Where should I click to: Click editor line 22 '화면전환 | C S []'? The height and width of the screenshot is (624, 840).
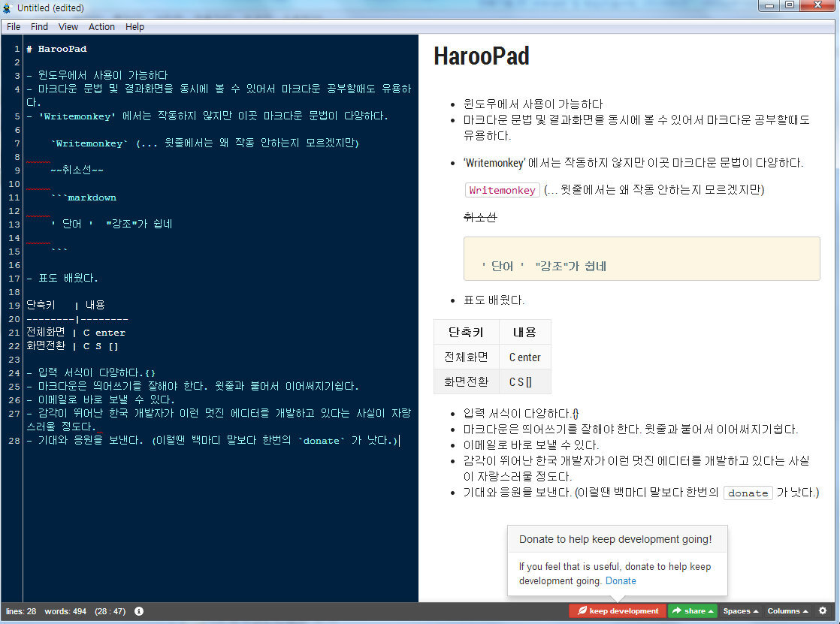click(72, 345)
